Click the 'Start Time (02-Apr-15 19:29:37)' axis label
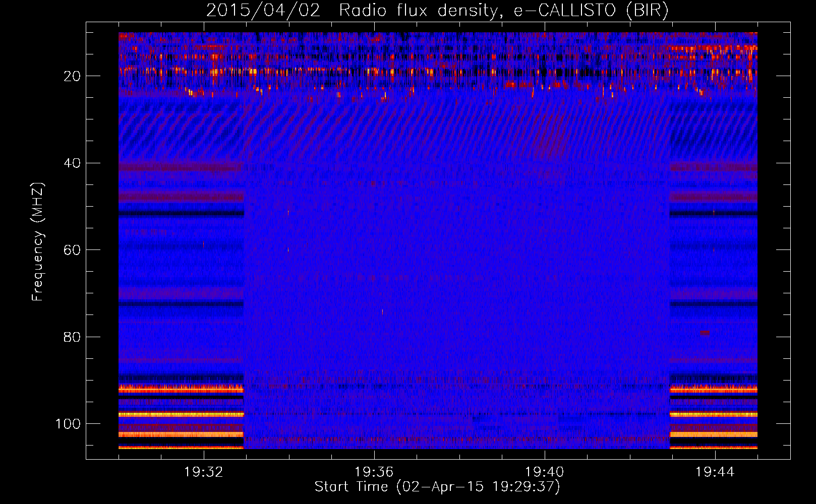Viewport: 816px width, 504px height. pos(437,487)
